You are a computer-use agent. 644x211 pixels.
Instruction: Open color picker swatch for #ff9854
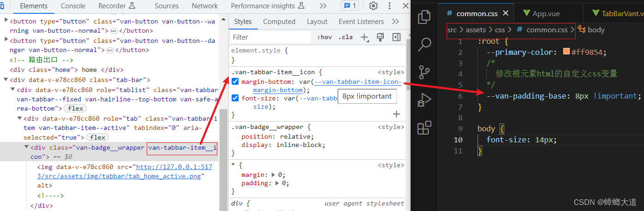566,52
